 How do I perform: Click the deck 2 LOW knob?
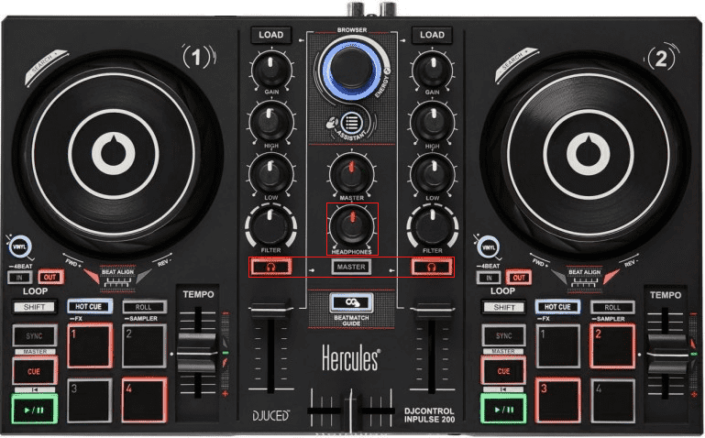432,174
